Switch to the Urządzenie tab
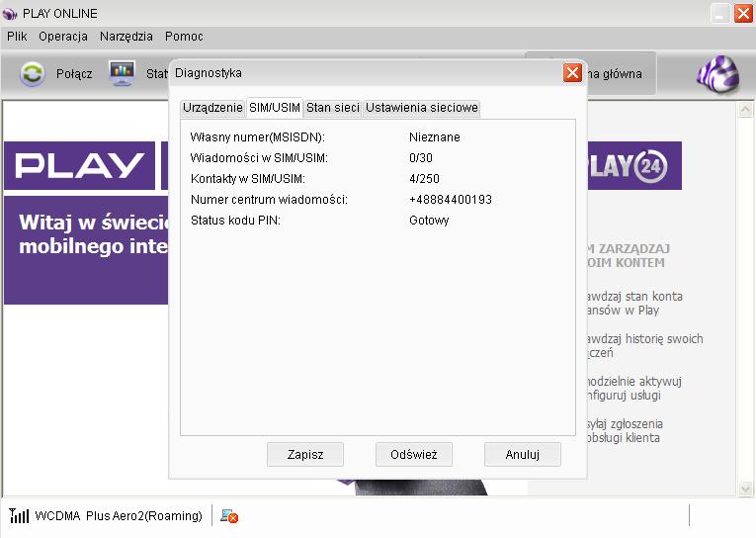Image resolution: width=756 pixels, height=538 pixels. [x=212, y=108]
